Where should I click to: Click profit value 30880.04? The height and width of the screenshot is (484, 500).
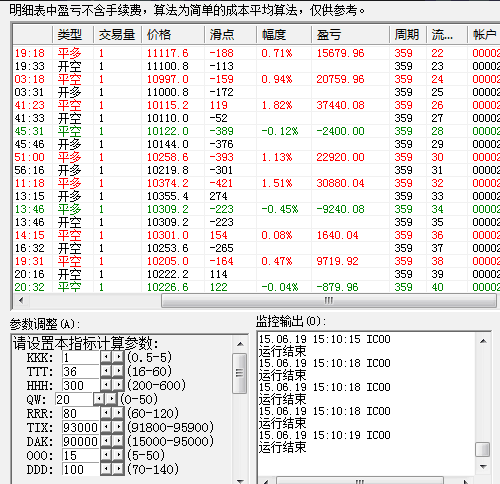click(x=340, y=183)
